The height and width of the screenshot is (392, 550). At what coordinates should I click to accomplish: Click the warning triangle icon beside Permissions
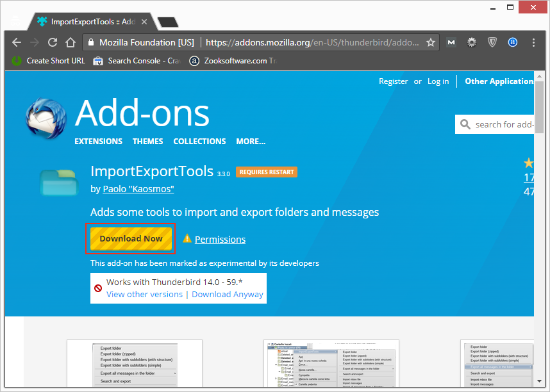click(187, 238)
